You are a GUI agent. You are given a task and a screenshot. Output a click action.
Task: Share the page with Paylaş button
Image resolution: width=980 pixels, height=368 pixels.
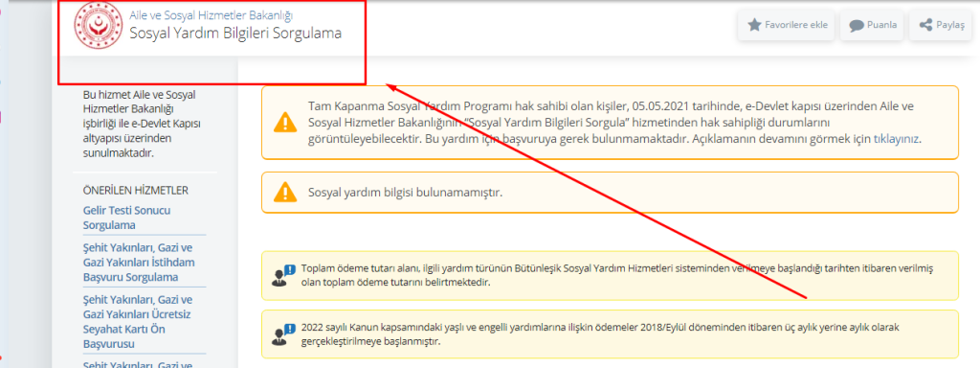point(941,25)
